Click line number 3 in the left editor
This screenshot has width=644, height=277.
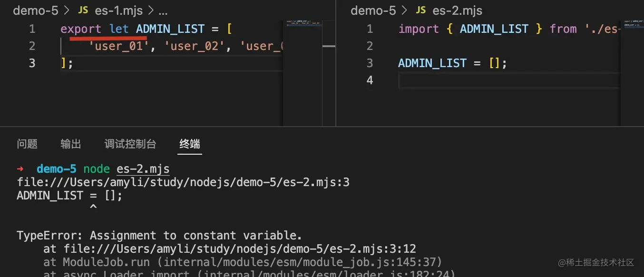31,62
